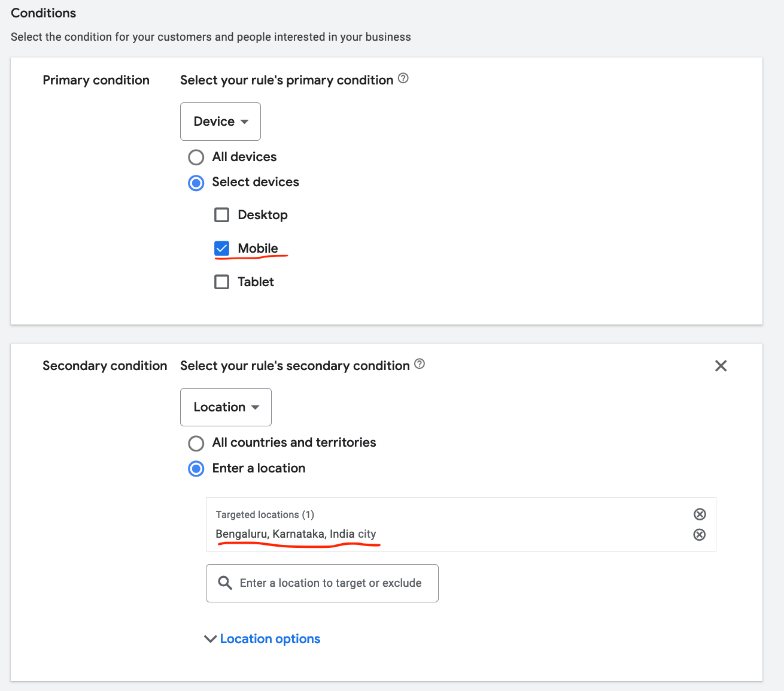Image resolution: width=784 pixels, height=691 pixels.
Task: Click the location target or exclude field
Action: point(330,583)
